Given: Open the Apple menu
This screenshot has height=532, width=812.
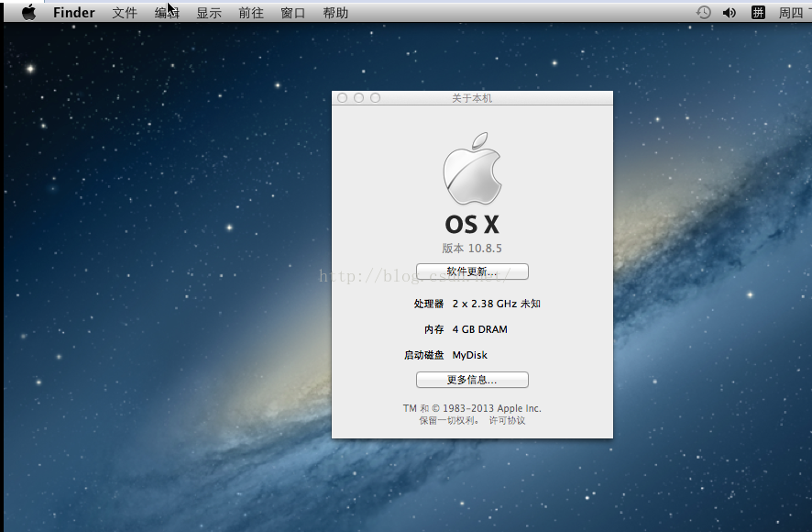Looking at the screenshot, I should [x=29, y=12].
